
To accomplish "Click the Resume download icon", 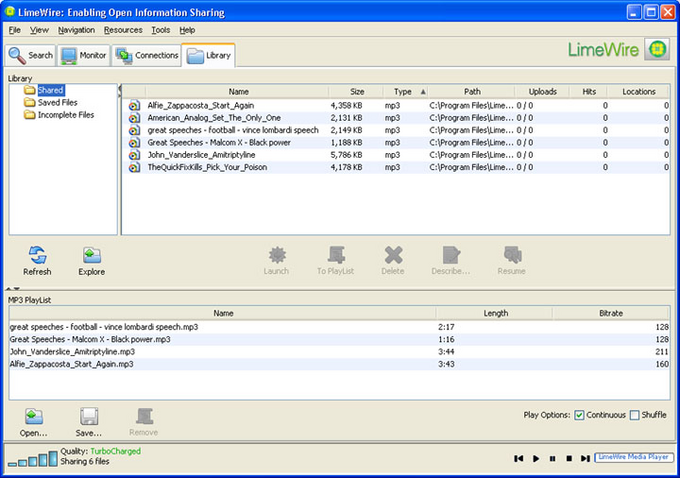I will [512, 255].
